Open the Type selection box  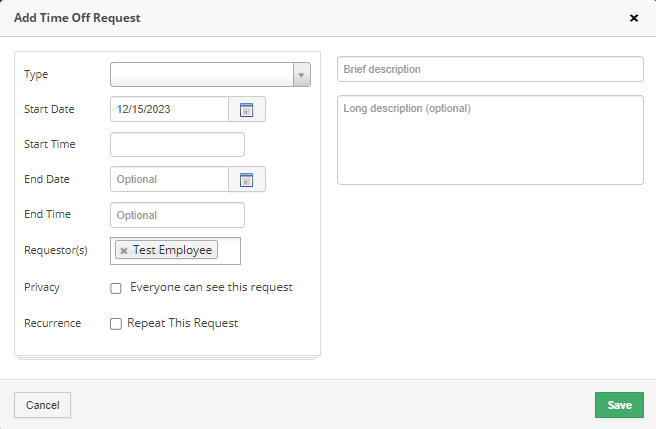pos(210,75)
